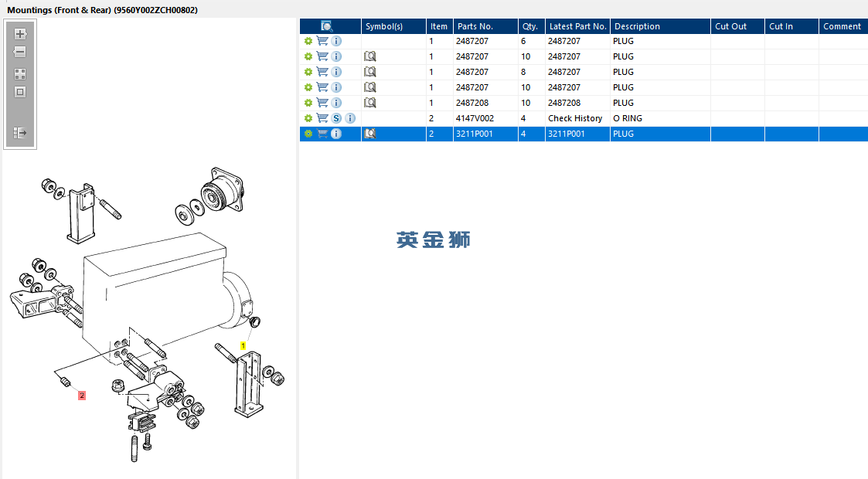This screenshot has width=868, height=479.
Task: Sort table by Item column header
Action: (x=440, y=26)
